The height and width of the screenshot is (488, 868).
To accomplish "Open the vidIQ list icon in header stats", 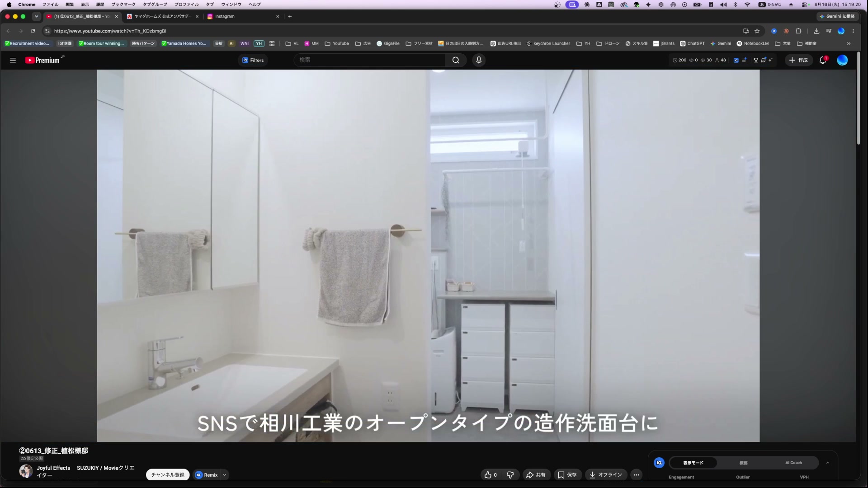I will 744,60.
